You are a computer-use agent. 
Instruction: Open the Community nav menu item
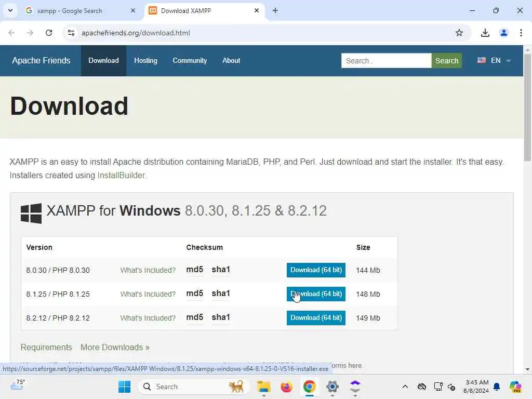click(190, 60)
